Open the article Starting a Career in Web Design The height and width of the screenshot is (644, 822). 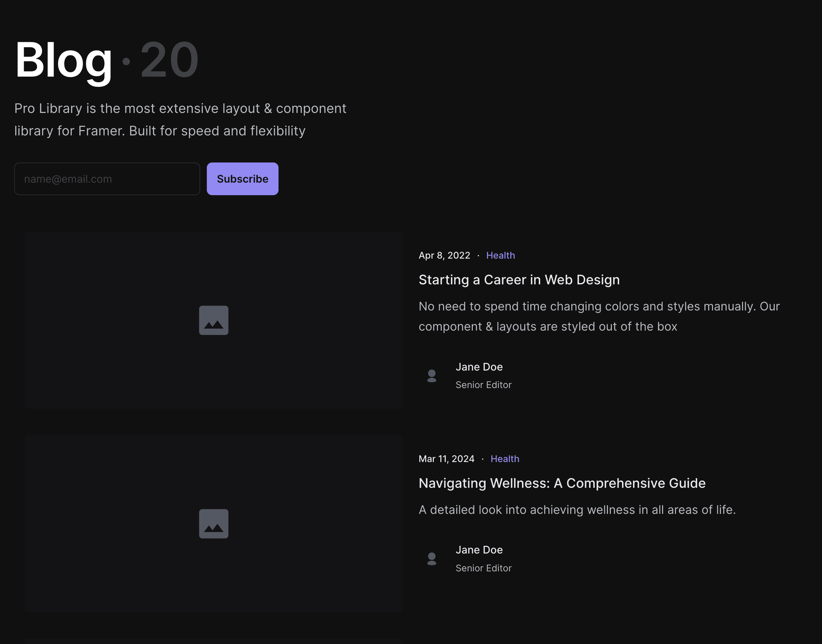pyautogui.click(x=519, y=280)
